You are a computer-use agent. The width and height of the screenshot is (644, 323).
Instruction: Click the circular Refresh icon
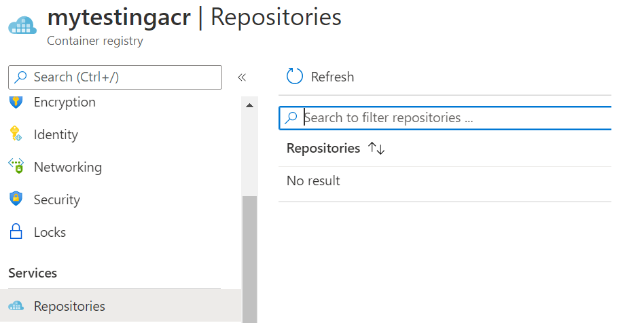(x=295, y=77)
